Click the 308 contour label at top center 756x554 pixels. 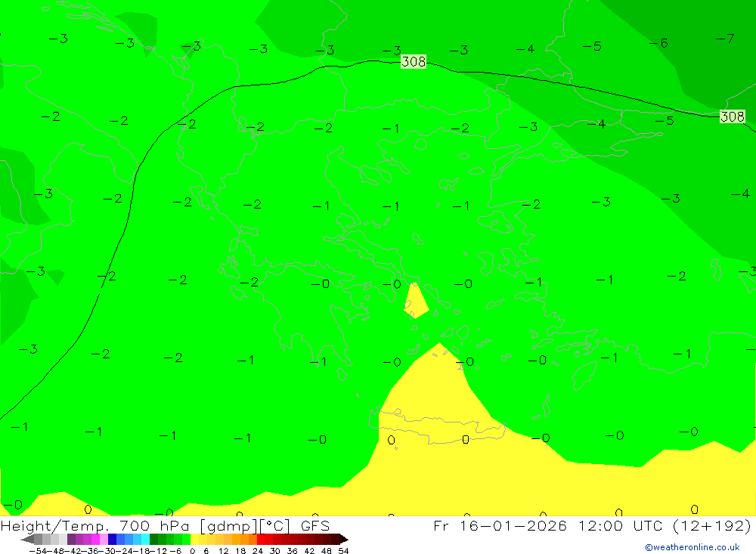pos(414,62)
